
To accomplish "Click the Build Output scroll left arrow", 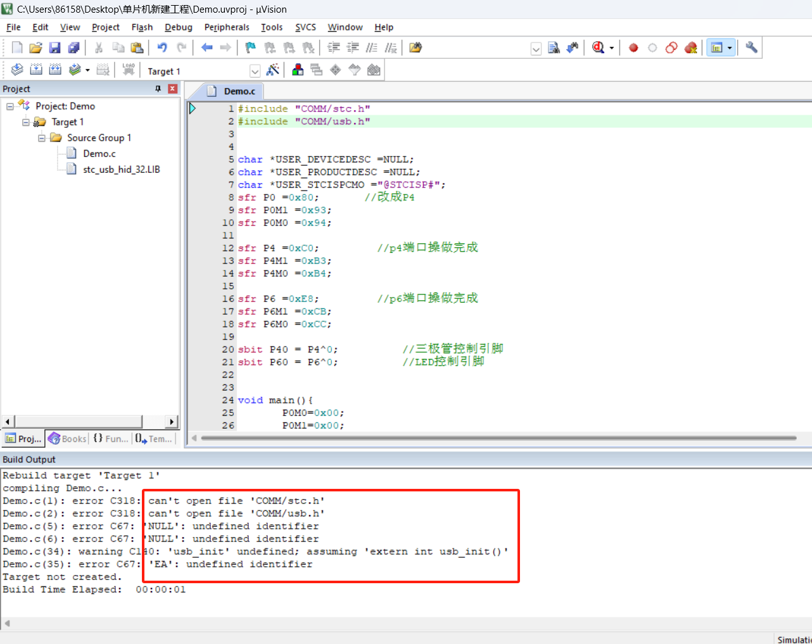I will coord(7,624).
